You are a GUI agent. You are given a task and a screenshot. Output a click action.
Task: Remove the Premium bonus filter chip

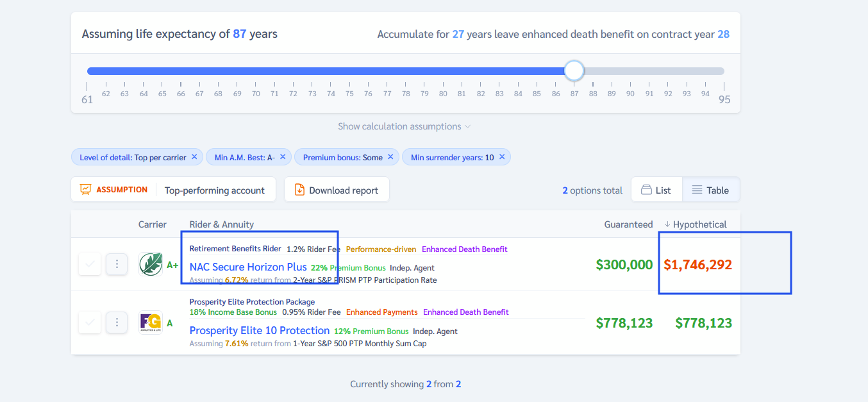coord(390,157)
